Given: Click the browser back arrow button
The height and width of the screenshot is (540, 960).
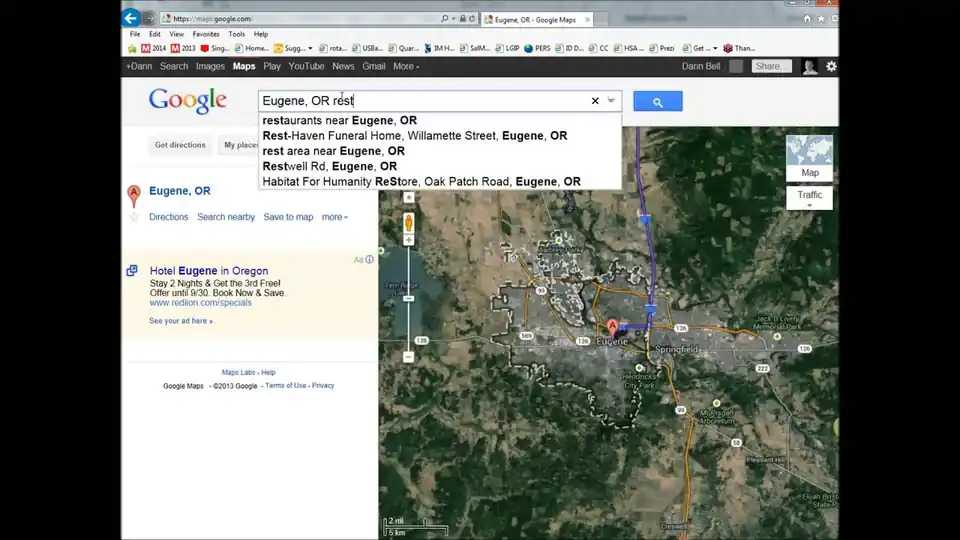Looking at the screenshot, I should click(130, 18).
